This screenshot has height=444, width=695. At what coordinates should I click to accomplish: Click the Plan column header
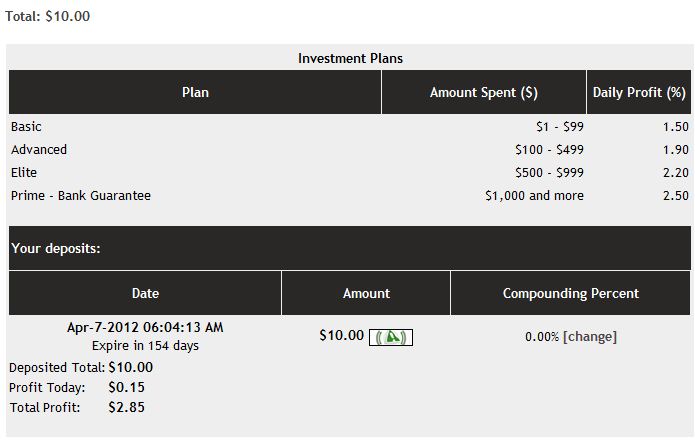click(195, 93)
